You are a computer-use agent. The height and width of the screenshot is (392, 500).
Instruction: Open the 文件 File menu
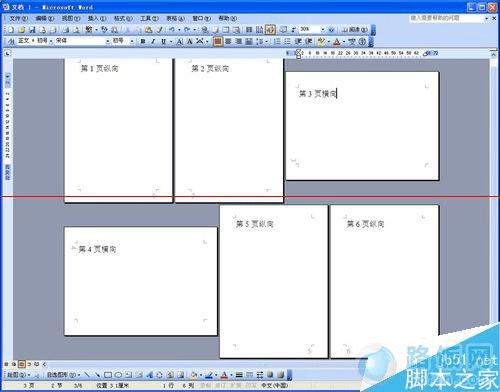(x=19, y=18)
